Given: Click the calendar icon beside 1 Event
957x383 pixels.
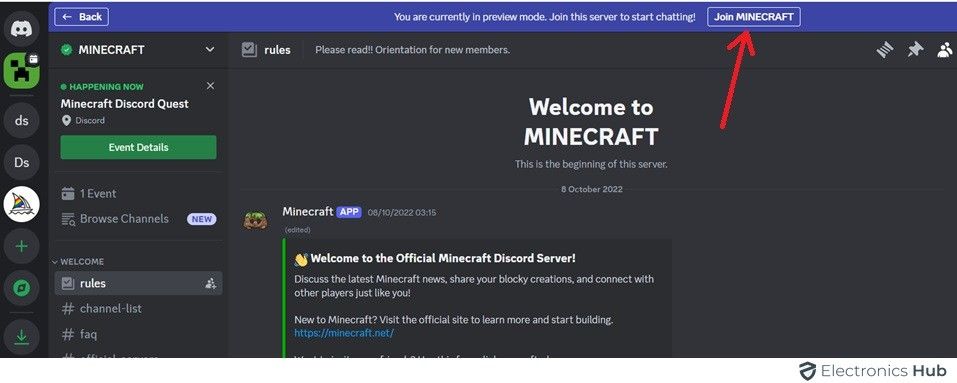Looking at the screenshot, I should (68, 194).
